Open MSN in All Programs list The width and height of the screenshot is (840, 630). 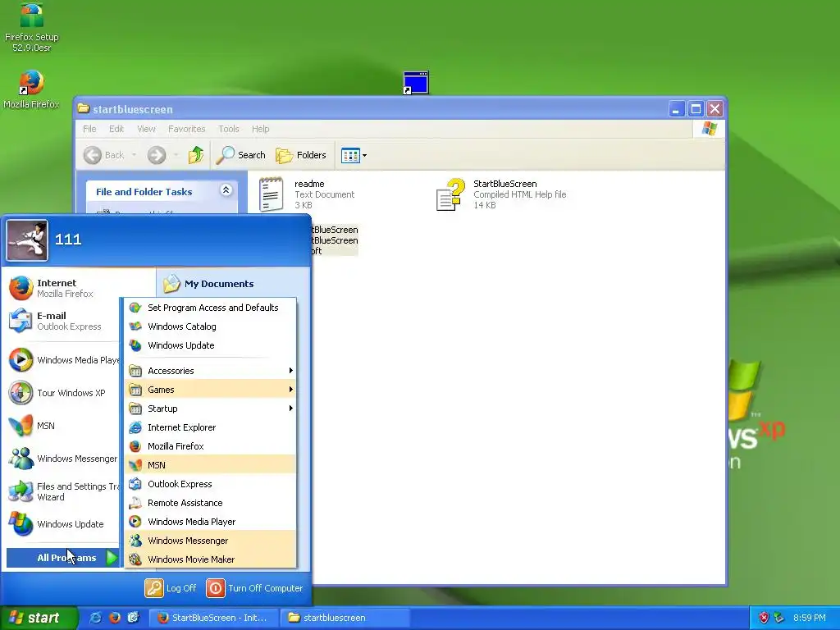pos(211,465)
